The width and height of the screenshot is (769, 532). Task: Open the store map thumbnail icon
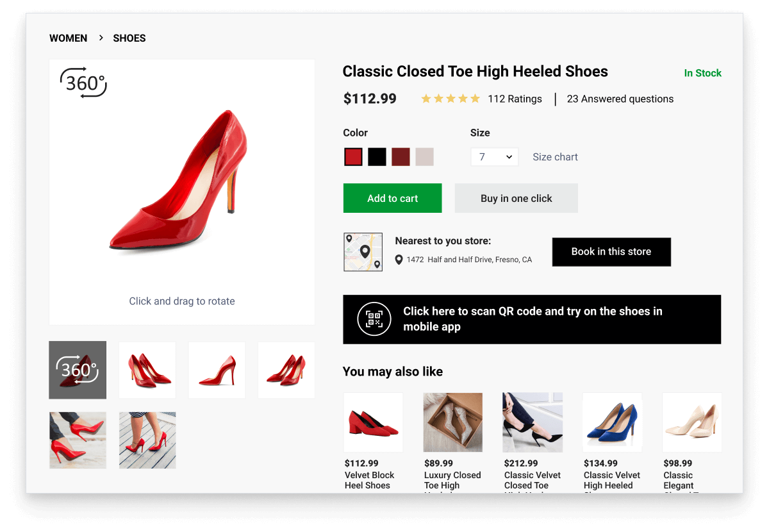click(363, 252)
